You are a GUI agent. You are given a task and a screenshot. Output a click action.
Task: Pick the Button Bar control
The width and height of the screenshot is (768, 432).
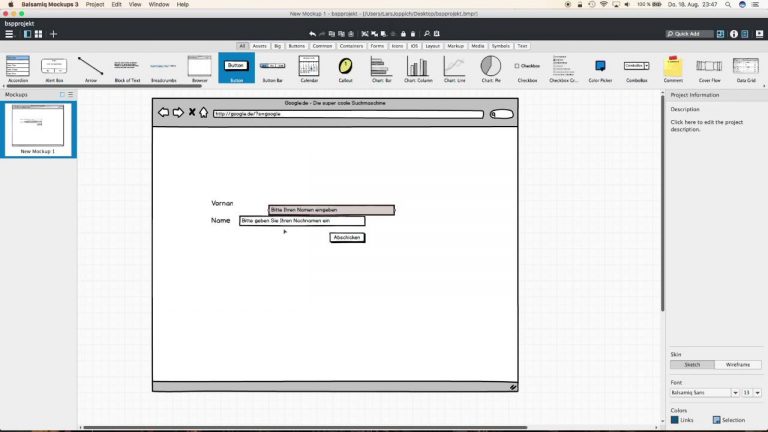click(x=273, y=69)
